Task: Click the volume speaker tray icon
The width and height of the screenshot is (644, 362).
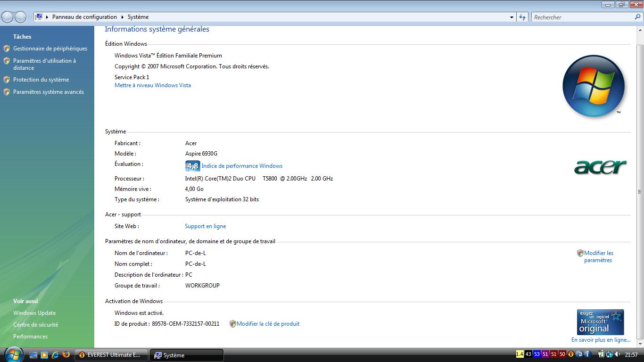Action: coord(617,354)
